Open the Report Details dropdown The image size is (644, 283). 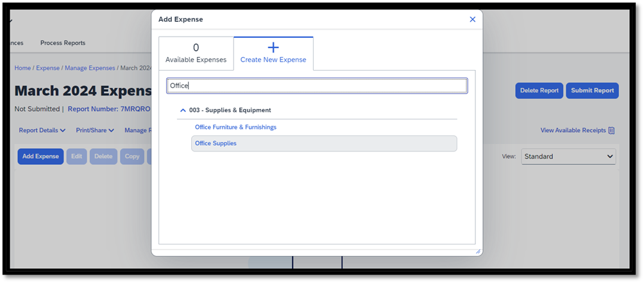pyautogui.click(x=42, y=130)
